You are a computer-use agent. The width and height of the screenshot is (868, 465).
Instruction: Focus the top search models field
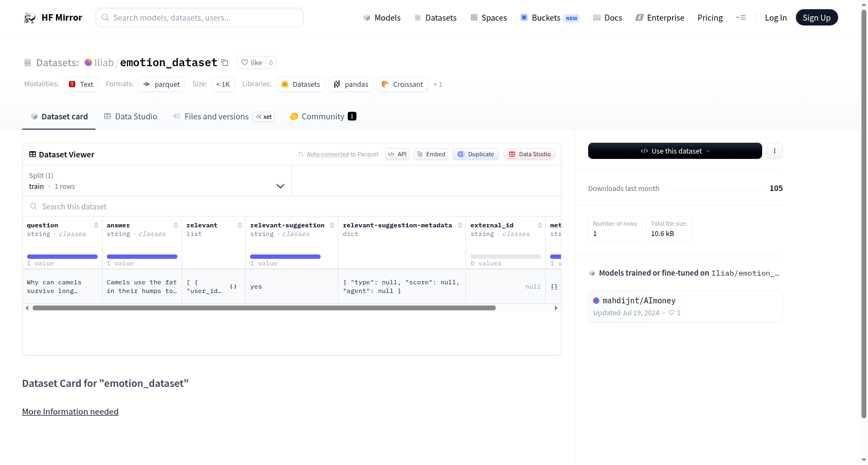coord(200,17)
